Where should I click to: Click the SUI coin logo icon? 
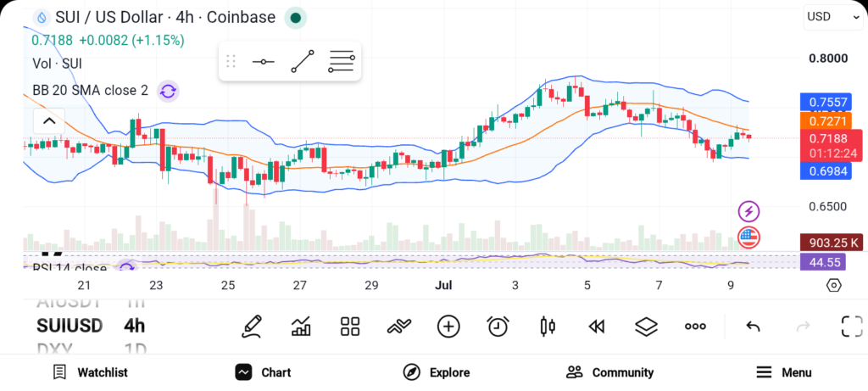point(41,18)
